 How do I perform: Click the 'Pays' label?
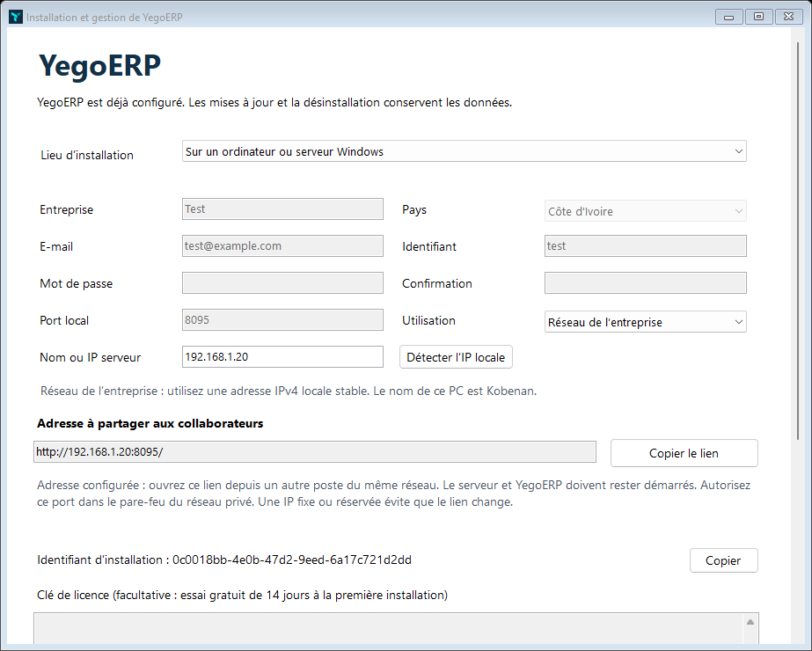[x=414, y=209]
